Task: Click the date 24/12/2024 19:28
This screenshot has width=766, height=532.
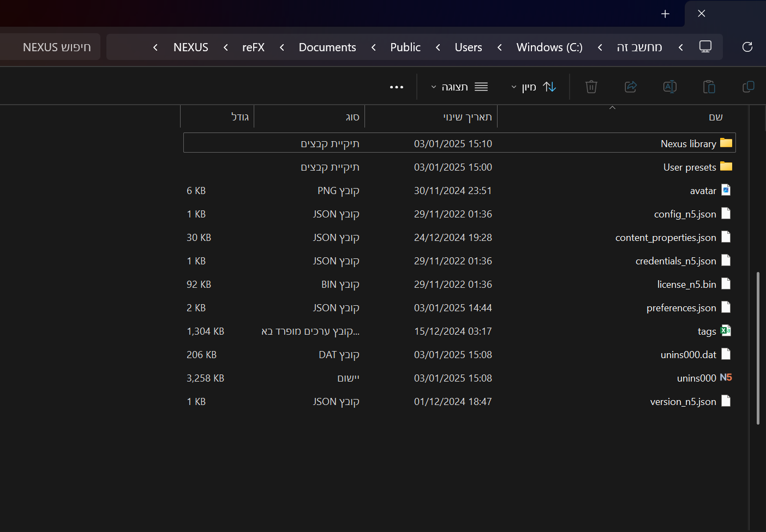Action: click(x=453, y=238)
